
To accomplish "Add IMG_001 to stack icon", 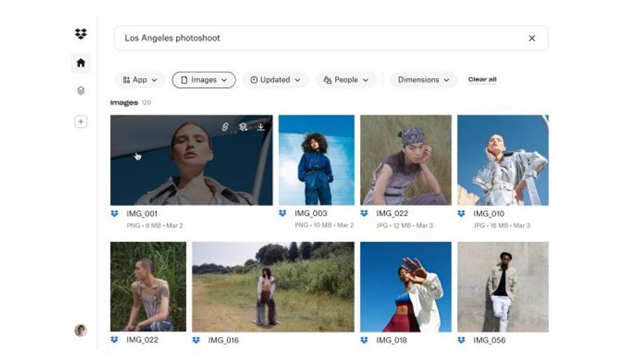I will (243, 126).
